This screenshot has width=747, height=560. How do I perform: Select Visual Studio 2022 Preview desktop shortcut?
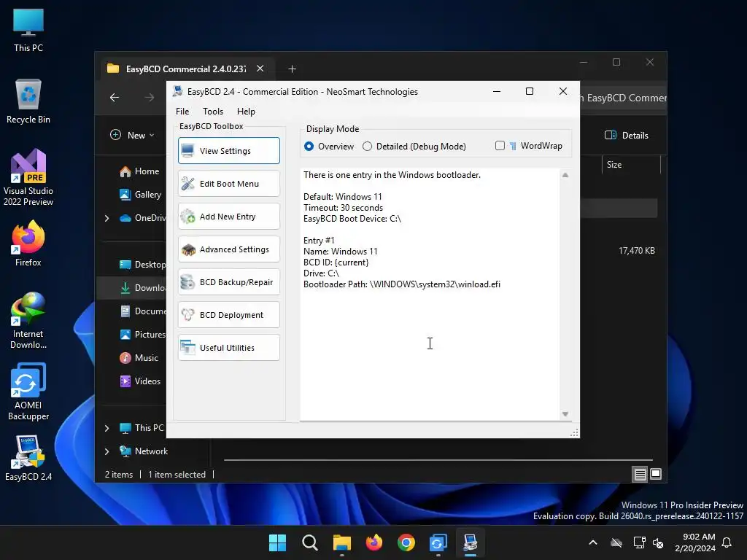(x=28, y=178)
